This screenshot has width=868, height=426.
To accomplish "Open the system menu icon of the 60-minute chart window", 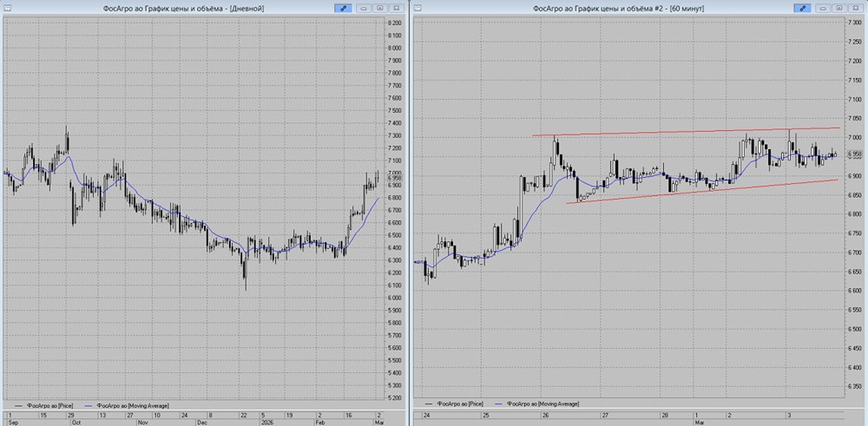I will tap(418, 7).
